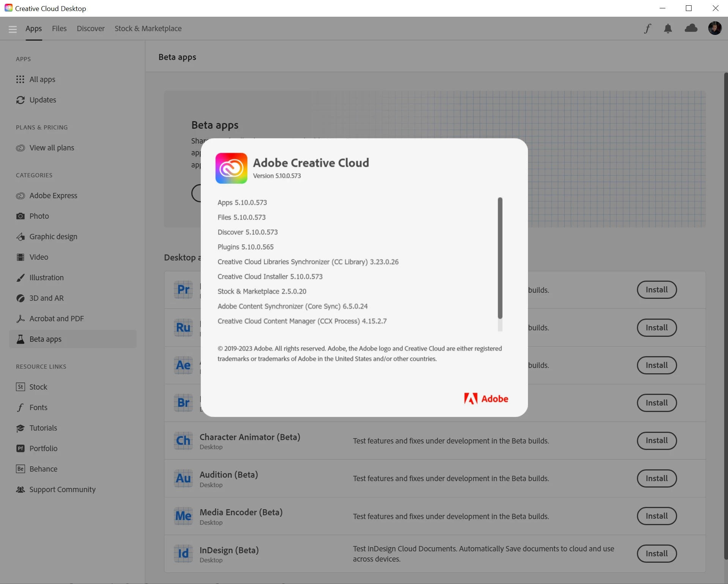Open the Behance resource link
728x584 pixels.
coord(73,469)
